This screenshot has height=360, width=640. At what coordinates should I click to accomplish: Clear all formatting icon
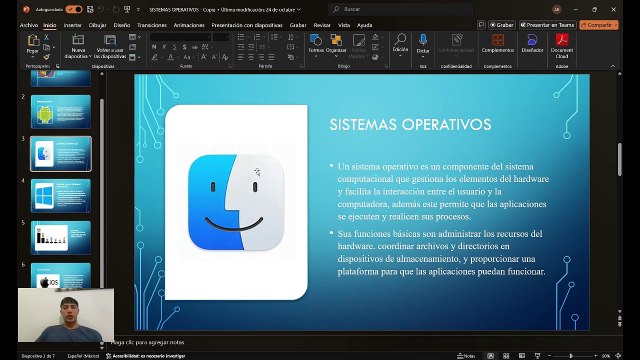click(x=224, y=58)
